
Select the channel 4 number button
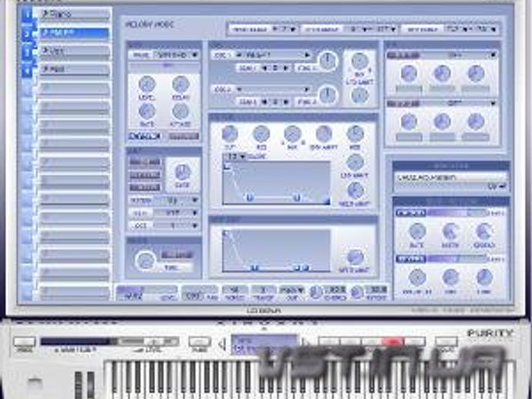(x=28, y=71)
